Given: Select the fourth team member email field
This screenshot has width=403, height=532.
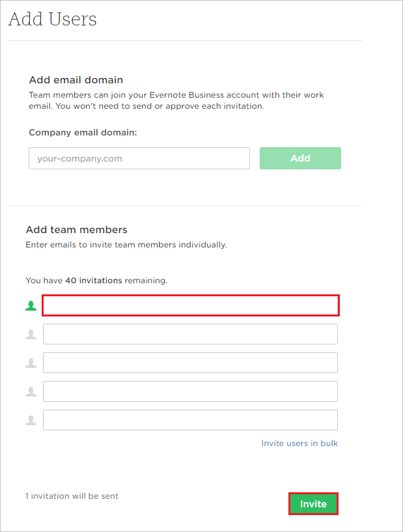Looking at the screenshot, I should coord(190,391).
